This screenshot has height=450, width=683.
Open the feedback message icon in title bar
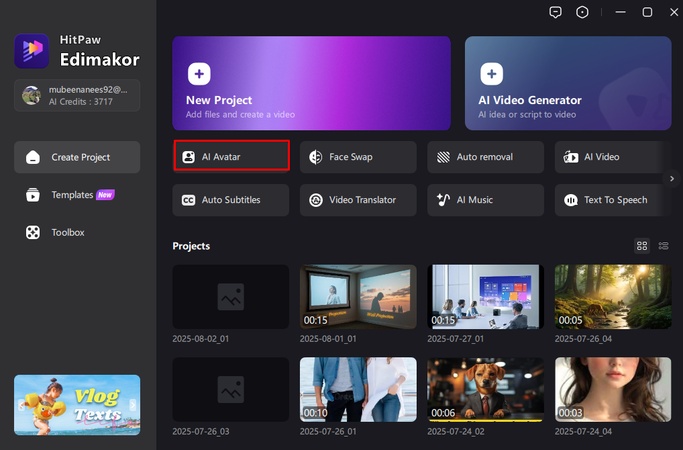pos(555,12)
